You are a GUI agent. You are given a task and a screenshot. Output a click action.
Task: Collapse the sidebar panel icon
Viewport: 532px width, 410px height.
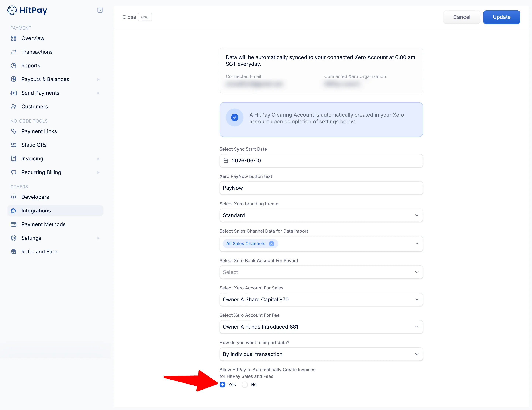click(100, 10)
